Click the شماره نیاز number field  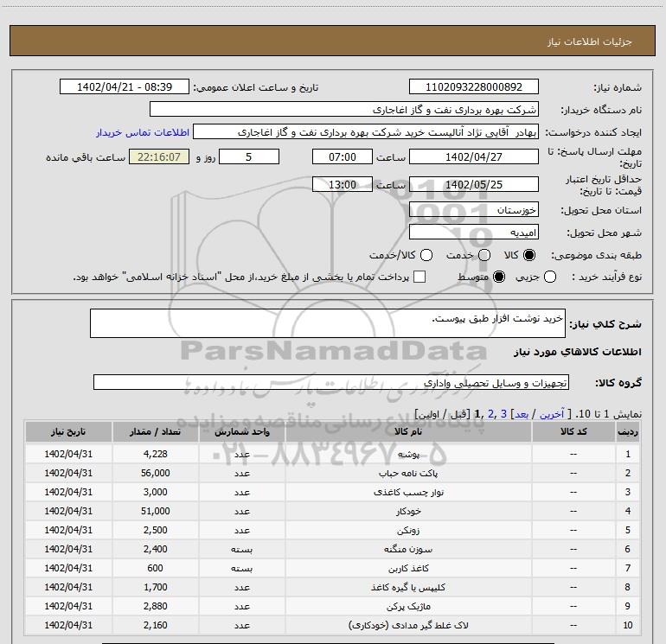coord(474,87)
